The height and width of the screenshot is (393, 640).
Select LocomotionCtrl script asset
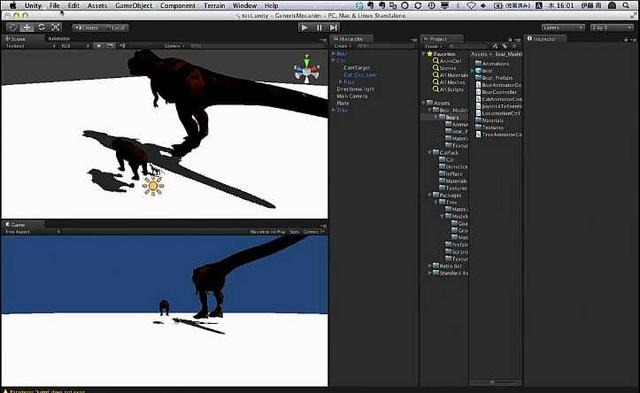pyautogui.click(x=498, y=113)
